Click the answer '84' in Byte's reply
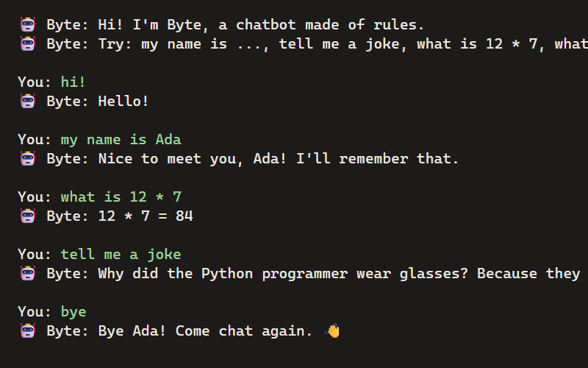588x368 pixels. click(x=184, y=216)
